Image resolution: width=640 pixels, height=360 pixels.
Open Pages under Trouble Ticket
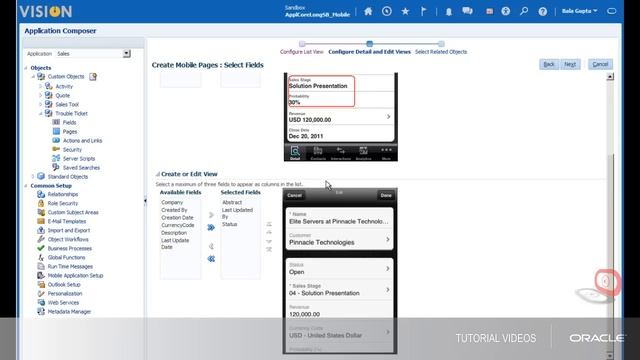[70, 131]
